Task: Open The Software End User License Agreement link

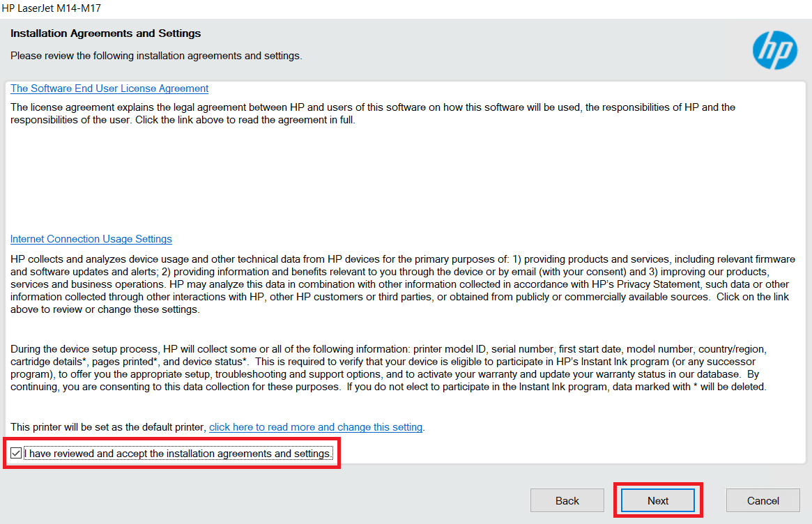Action: (109, 88)
